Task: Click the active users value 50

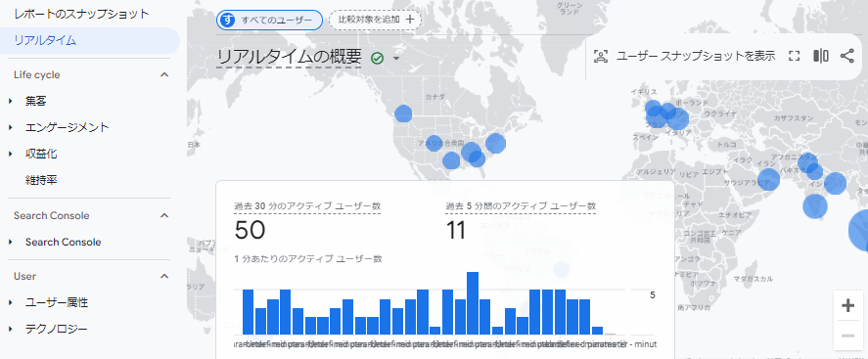Action: pyautogui.click(x=250, y=230)
